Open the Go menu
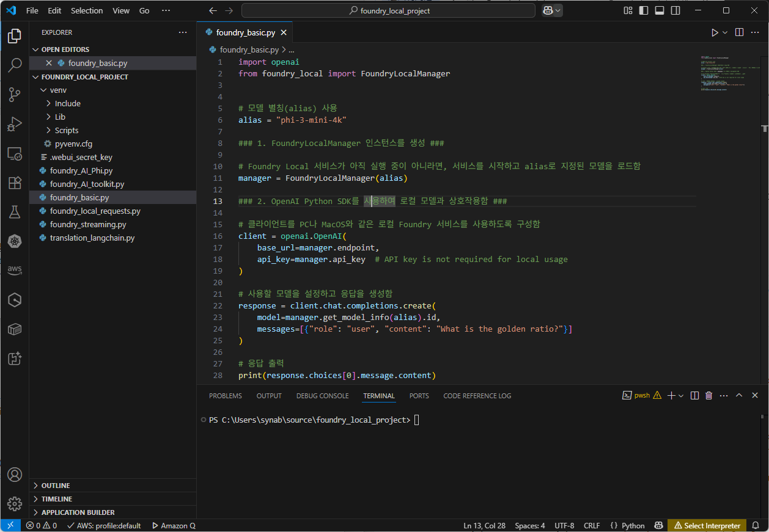 click(144, 10)
